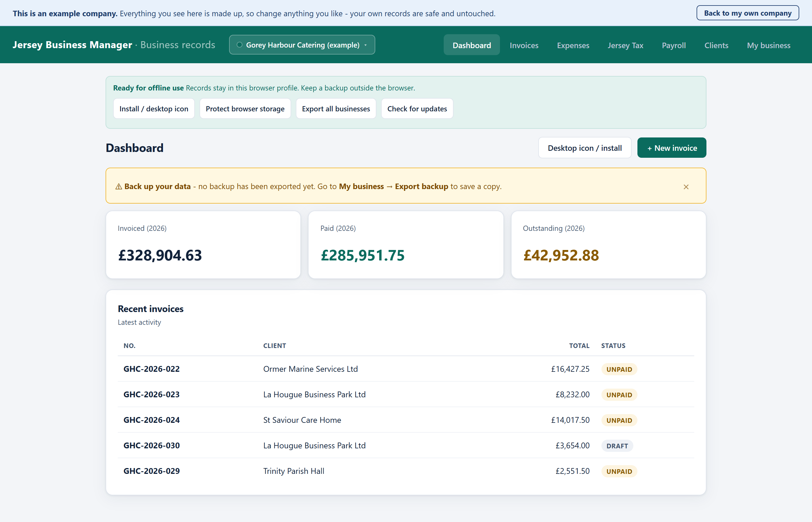812x522 pixels.
Task: Click the STATUS column header
Action: pyautogui.click(x=613, y=345)
